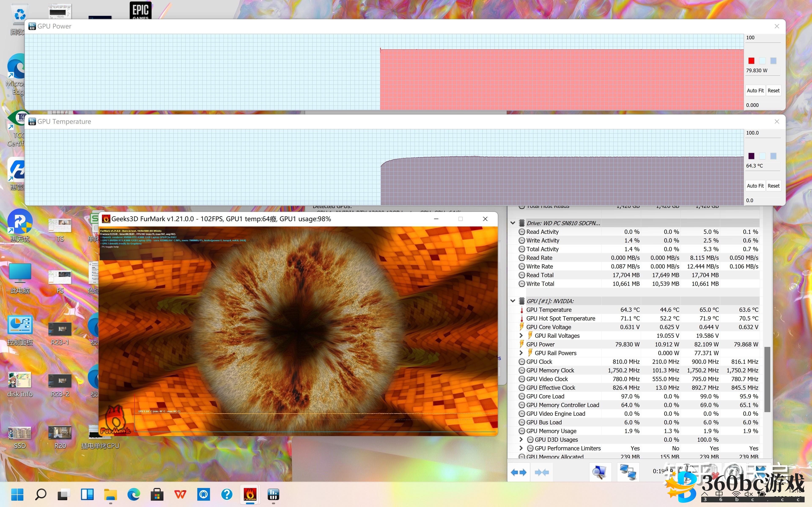Open FurMark from the taskbar
This screenshot has width=812, height=507.
coord(250,494)
